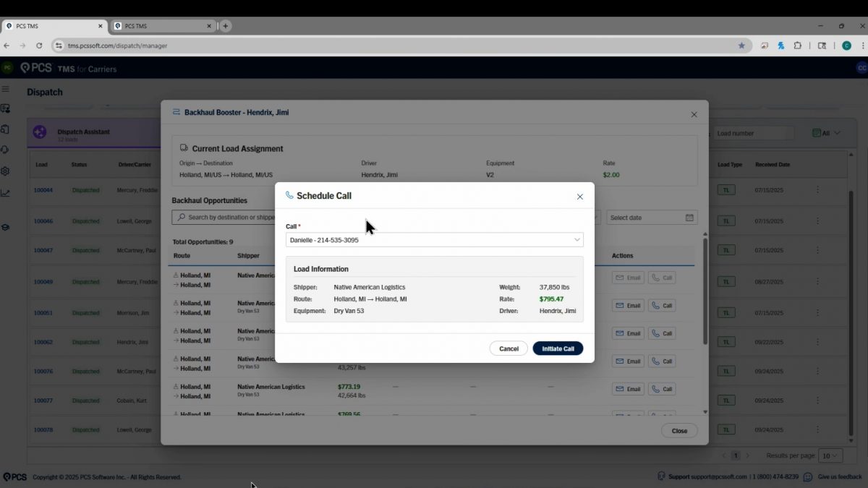Close the Backhaul Booster panel with X

694,114
